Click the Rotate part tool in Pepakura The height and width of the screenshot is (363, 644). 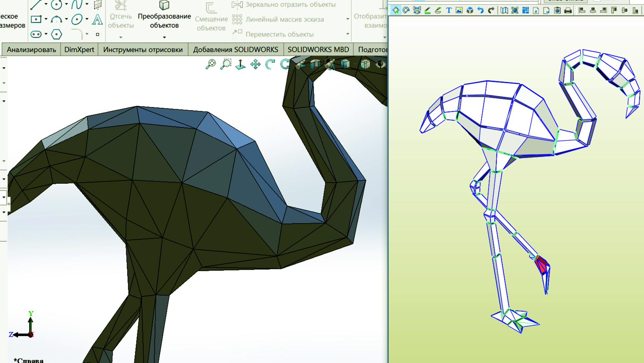pyautogui.click(x=406, y=10)
